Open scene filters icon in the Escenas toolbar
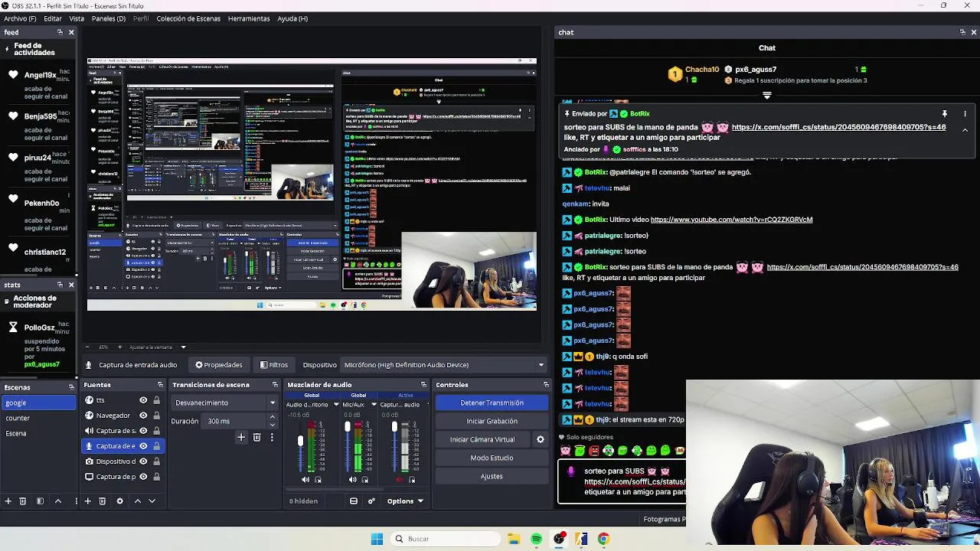980x551 pixels. [40, 501]
